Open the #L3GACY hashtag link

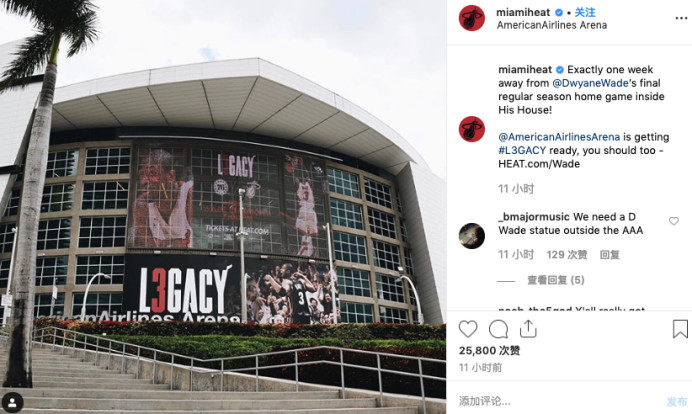coord(522,151)
